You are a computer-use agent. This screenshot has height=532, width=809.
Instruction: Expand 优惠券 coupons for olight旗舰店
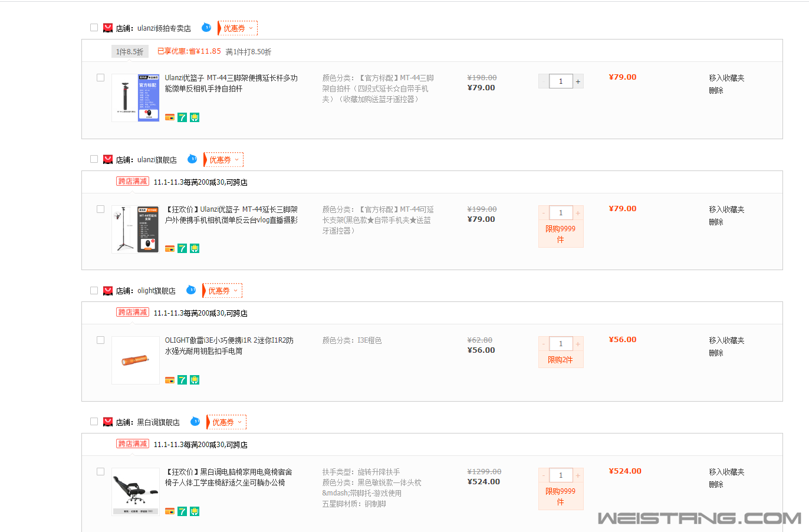click(223, 290)
